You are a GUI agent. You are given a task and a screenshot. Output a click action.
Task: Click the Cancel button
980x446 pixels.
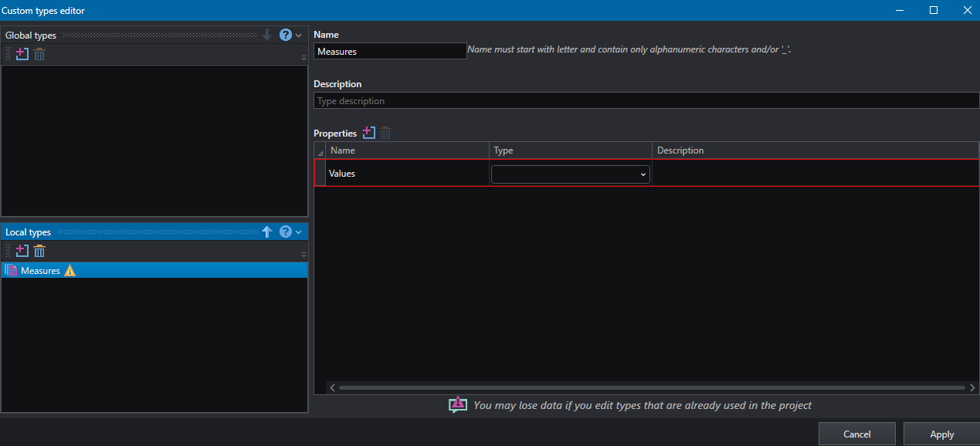[x=857, y=434]
